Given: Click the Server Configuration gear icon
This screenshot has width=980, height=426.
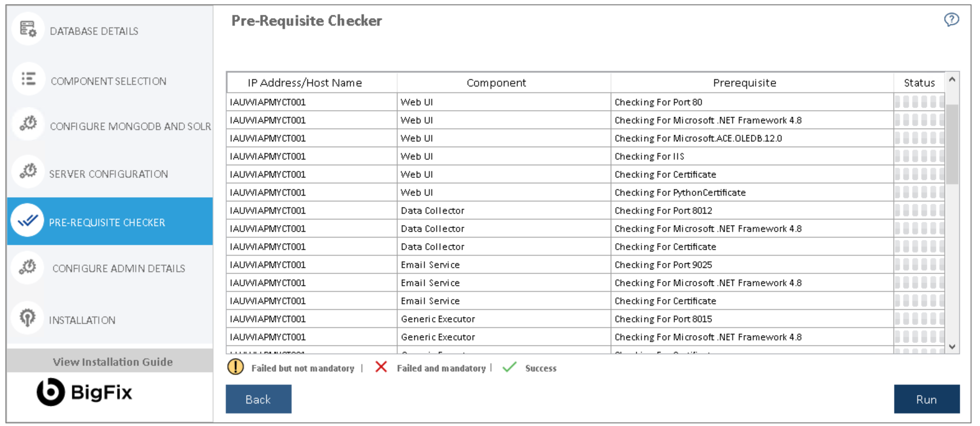Looking at the screenshot, I should click(x=28, y=171).
